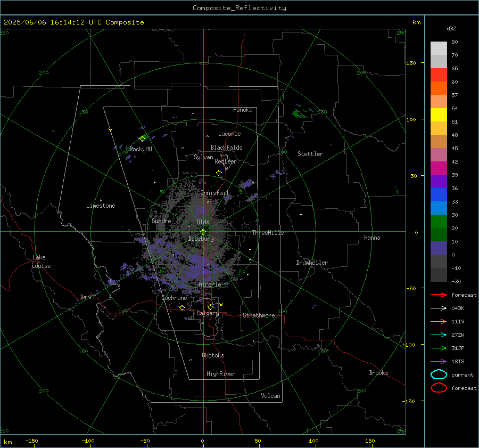
Task: Select the dark orange 60-57 dBZ swatch
Action: coord(439,88)
